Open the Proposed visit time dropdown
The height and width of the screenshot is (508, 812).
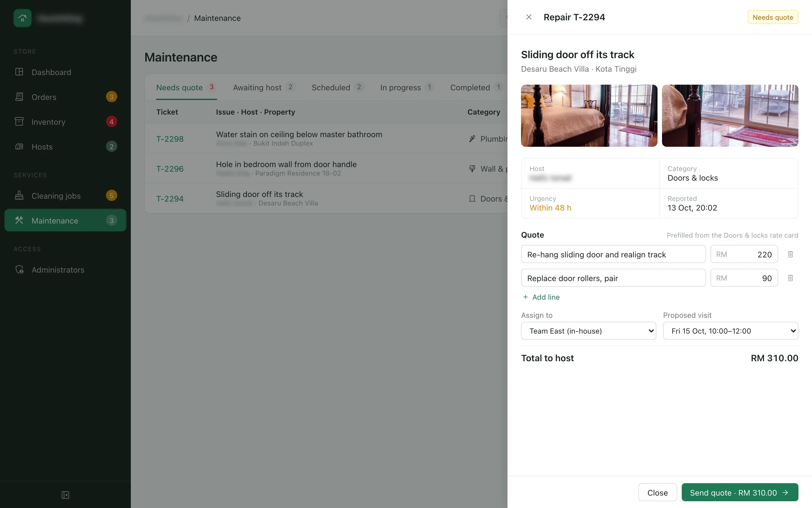(x=731, y=331)
